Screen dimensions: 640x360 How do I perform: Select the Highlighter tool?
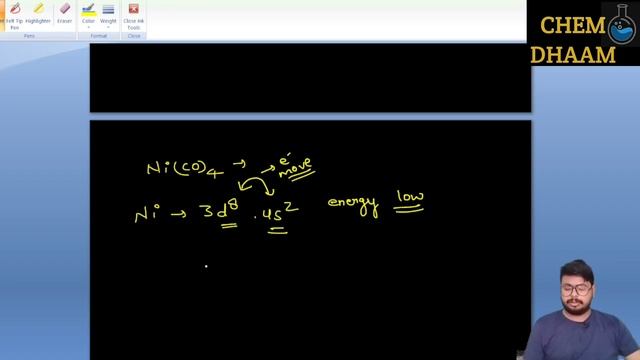pos(38,13)
